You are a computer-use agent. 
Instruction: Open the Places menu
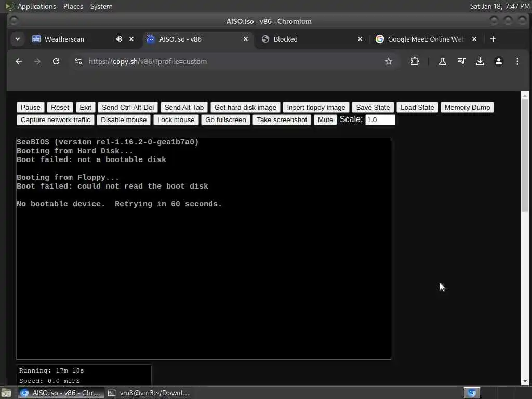(x=73, y=6)
